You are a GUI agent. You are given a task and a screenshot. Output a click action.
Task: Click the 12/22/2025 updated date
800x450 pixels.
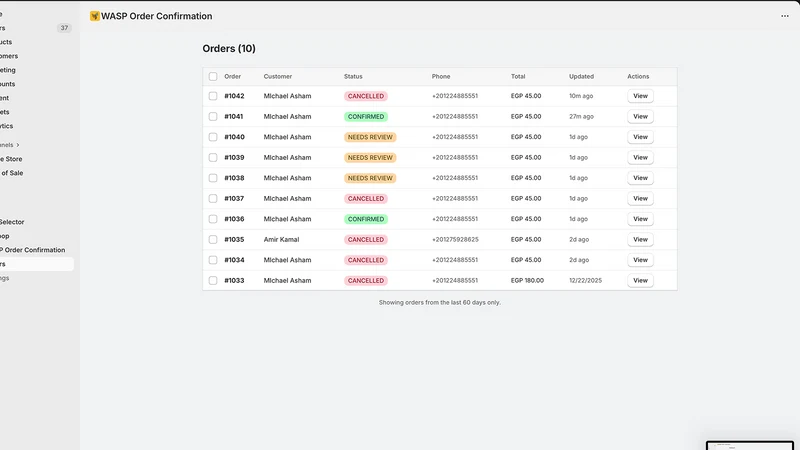click(585, 280)
